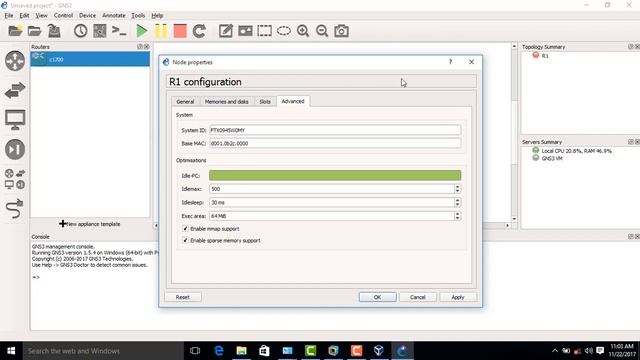Click the Reset button
640x360 pixels.
pyautogui.click(x=182, y=297)
